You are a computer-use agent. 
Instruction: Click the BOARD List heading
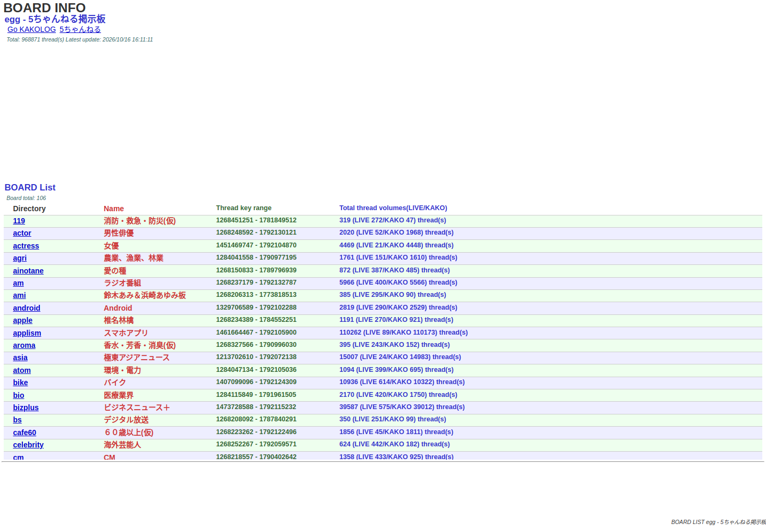click(30, 187)
